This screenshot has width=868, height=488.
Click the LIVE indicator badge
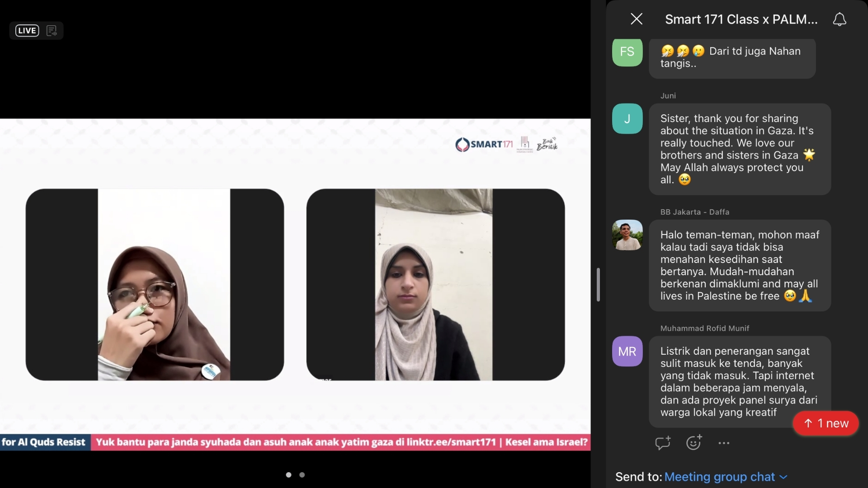click(x=27, y=30)
